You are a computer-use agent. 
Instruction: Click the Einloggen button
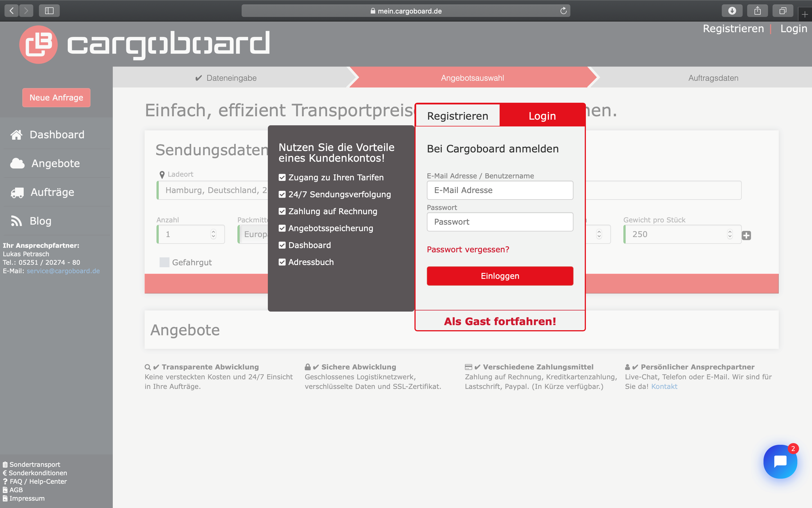click(500, 276)
